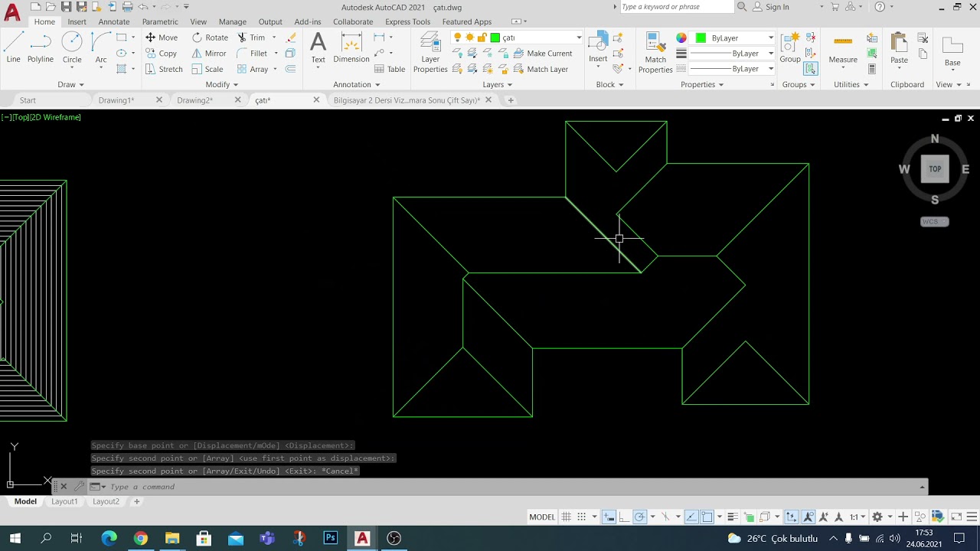The height and width of the screenshot is (551, 980).
Task: Open the Annotate ribbon tab
Action: tap(114, 21)
